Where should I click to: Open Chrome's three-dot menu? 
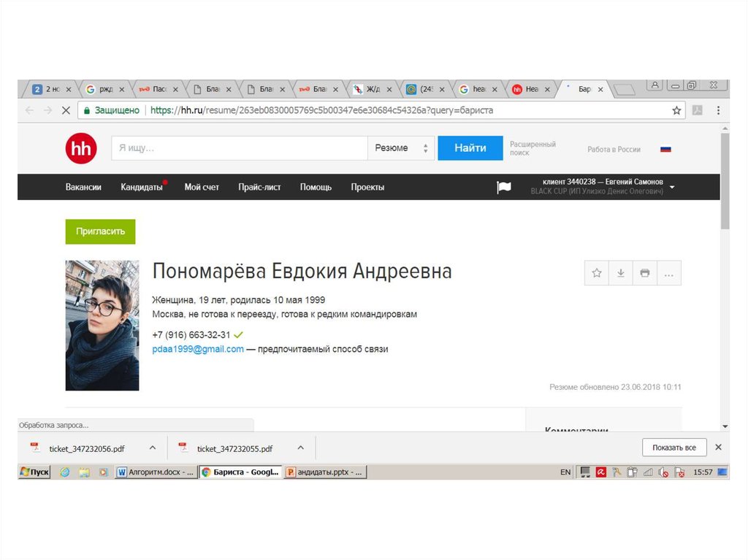pyautogui.click(x=718, y=110)
